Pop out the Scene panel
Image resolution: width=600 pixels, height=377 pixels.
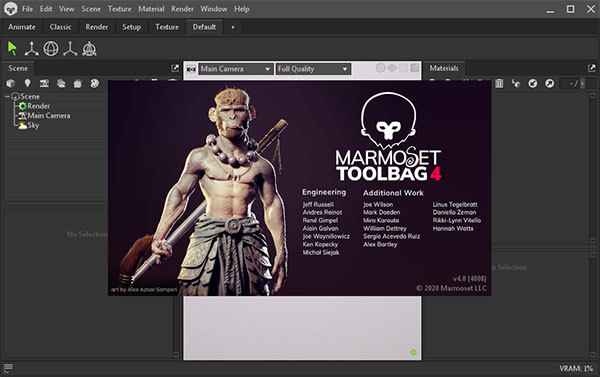[175, 68]
